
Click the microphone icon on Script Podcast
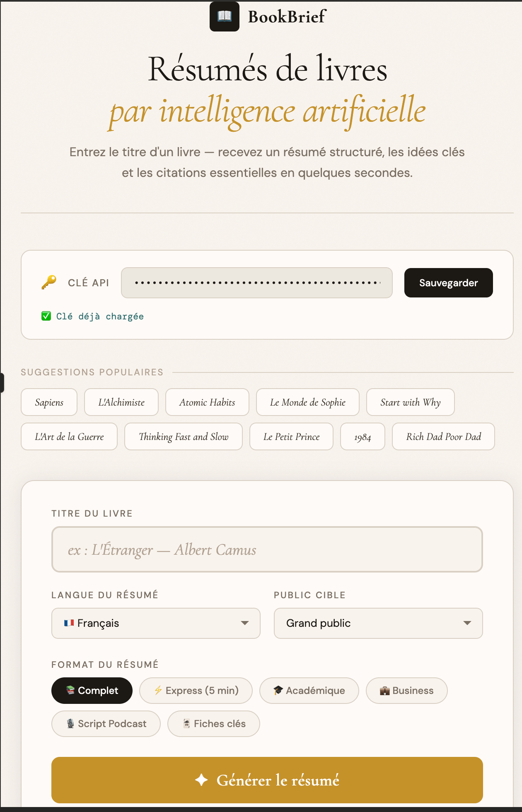pyautogui.click(x=70, y=723)
